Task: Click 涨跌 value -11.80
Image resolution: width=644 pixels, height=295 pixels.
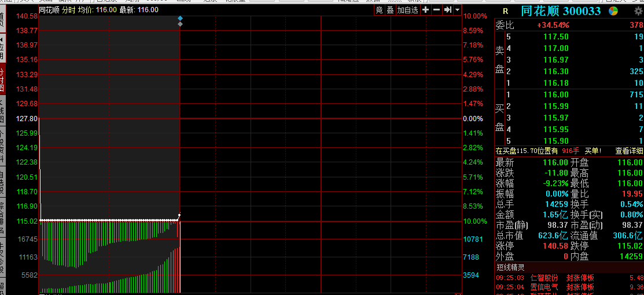Action: [555, 173]
